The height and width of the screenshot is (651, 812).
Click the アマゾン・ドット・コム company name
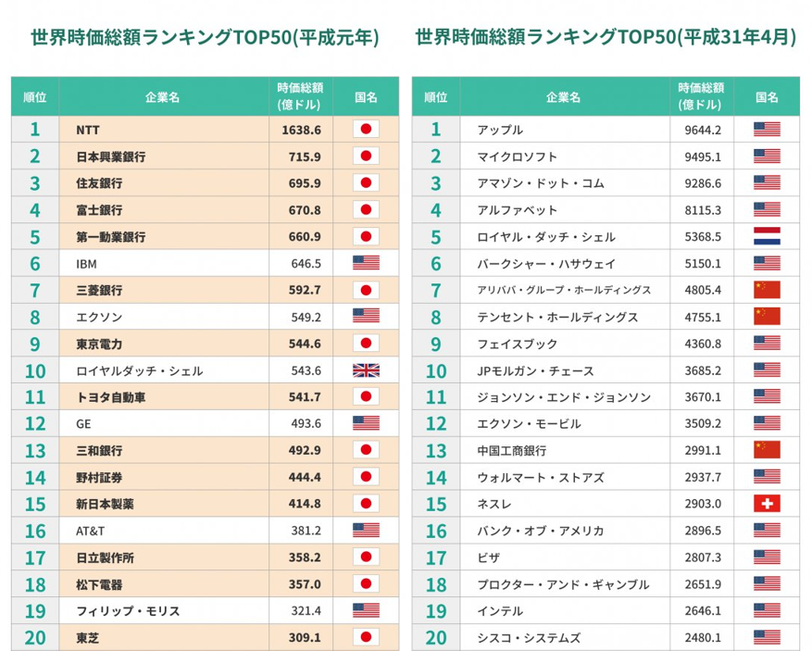[541, 183]
